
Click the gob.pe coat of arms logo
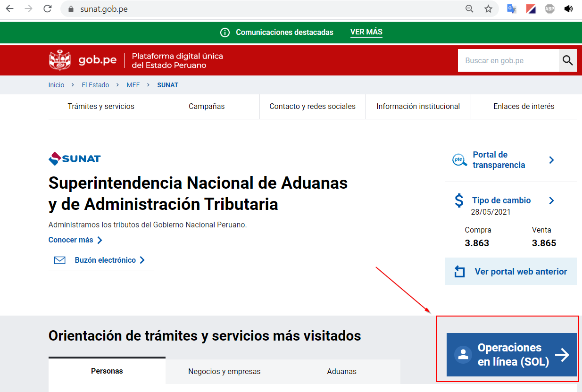point(60,60)
